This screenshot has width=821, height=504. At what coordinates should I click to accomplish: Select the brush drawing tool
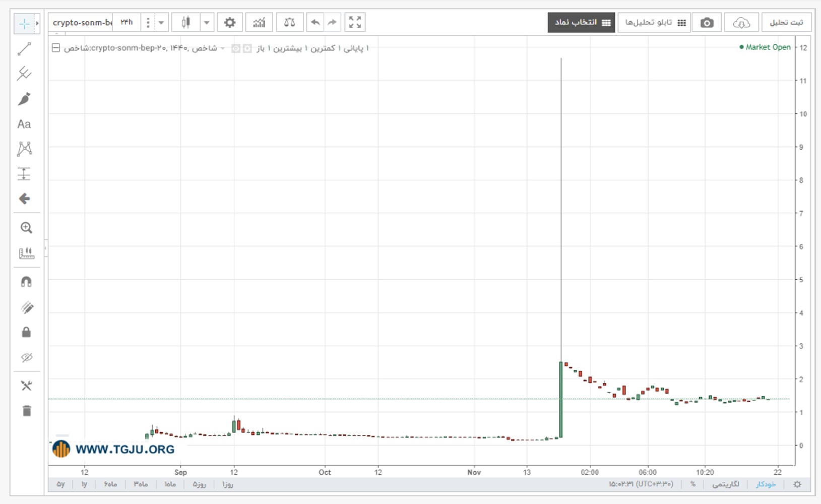coord(24,99)
